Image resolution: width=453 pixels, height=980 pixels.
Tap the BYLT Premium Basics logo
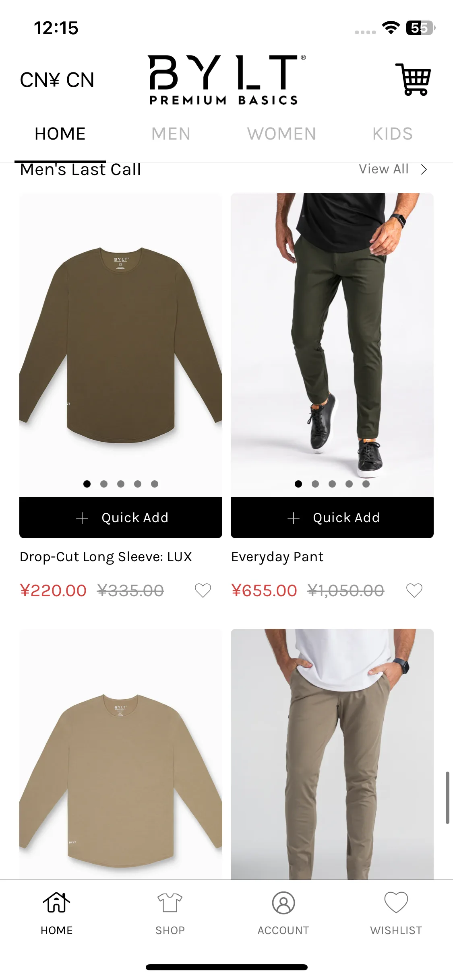[227, 80]
